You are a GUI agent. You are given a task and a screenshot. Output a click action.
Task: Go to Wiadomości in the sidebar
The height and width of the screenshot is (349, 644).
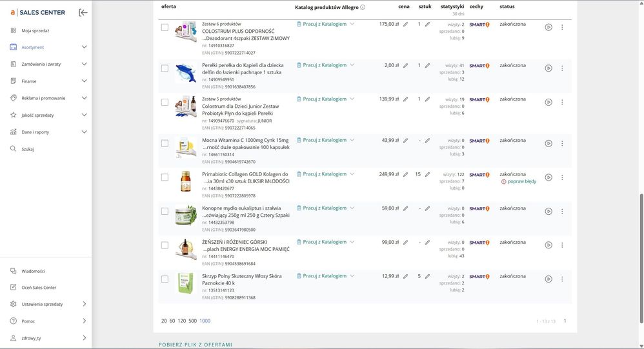coord(33,271)
